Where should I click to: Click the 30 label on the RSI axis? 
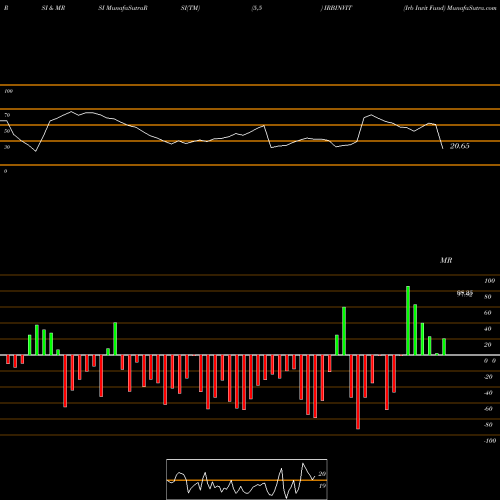tap(7, 147)
